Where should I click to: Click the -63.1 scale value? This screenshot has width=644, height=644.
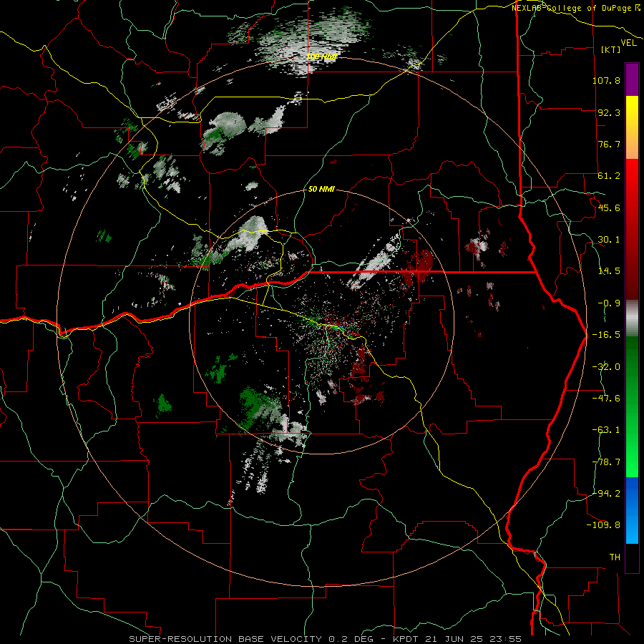click(606, 430)
